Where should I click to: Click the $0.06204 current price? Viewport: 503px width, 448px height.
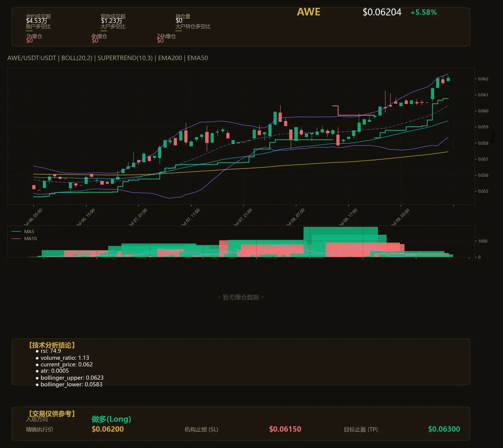coord(382,12)
